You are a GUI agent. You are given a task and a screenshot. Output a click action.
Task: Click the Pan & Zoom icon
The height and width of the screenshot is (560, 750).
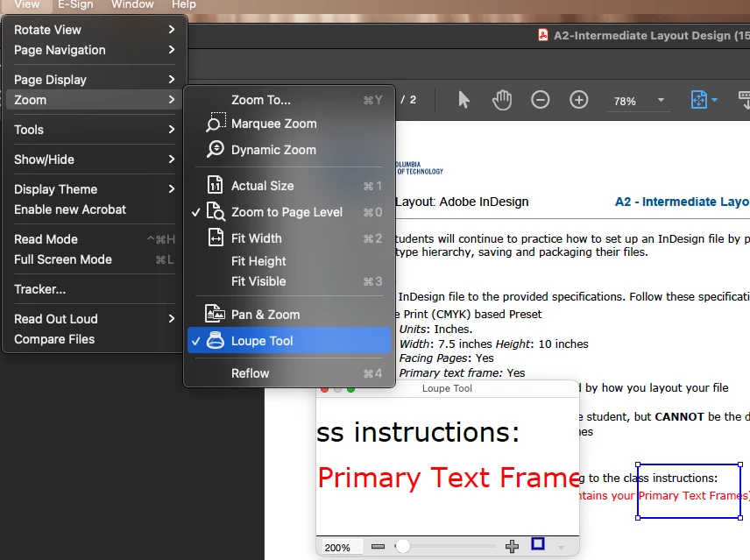pos(215,315)
